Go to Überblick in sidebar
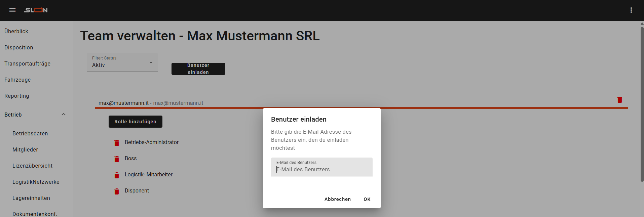Viewport: 644px width, 217px height. click(x=16, y=31)
